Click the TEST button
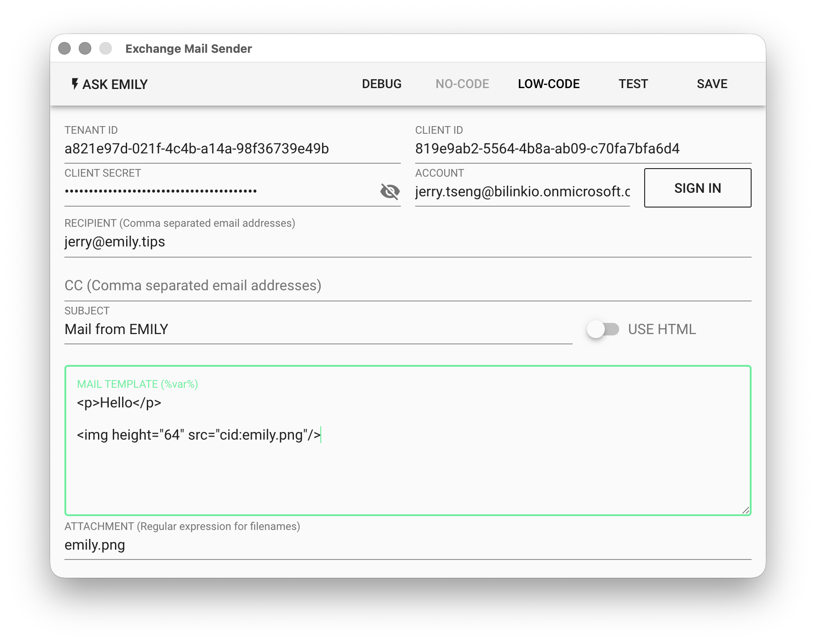 633,84
